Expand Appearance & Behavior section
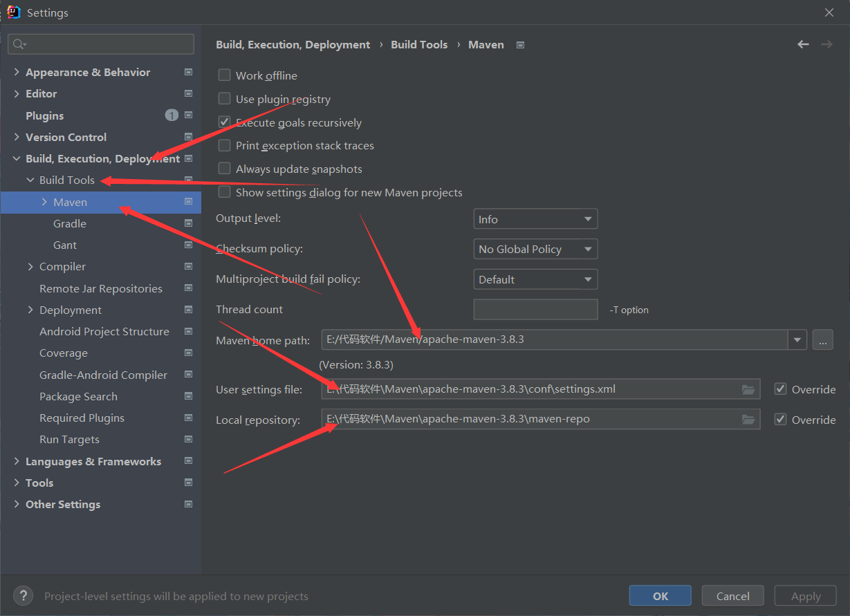The width and height of the screenshot is (850, 616). click(x=17, y=72)
